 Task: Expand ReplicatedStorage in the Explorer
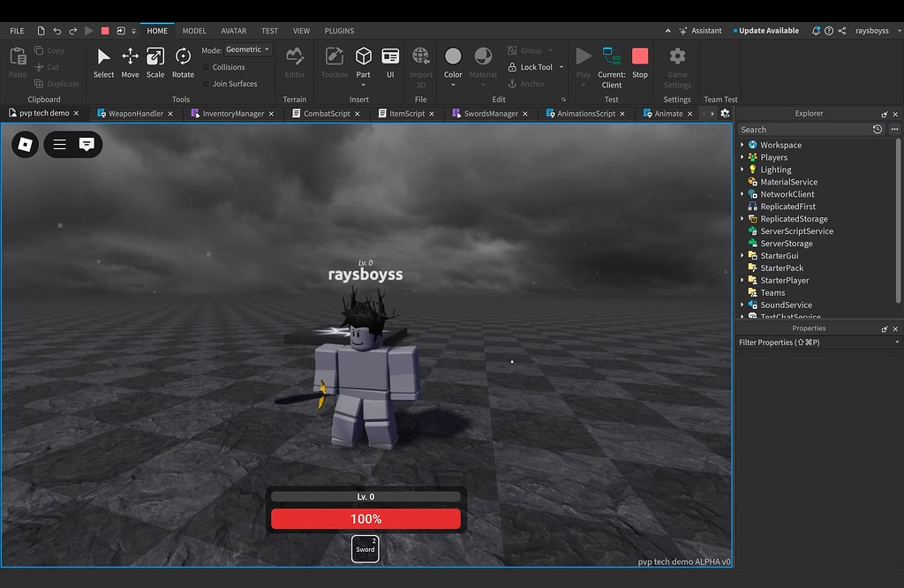pos(742,218)
